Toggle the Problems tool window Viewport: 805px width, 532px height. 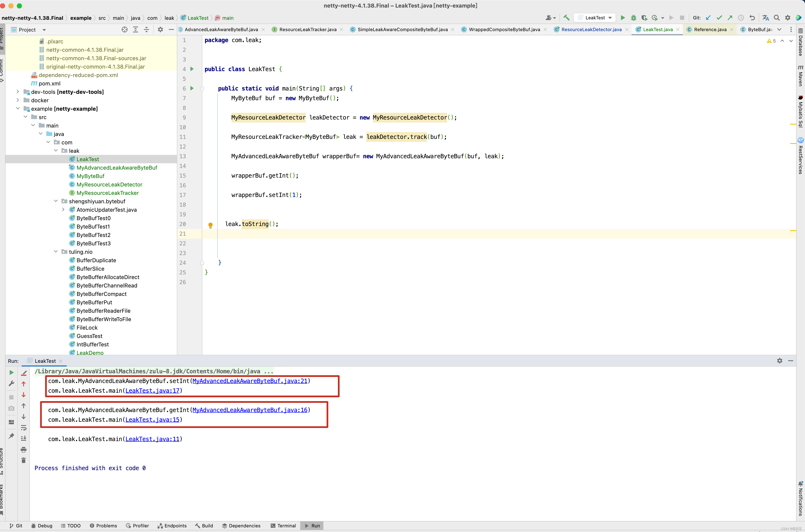pos(104,525)
